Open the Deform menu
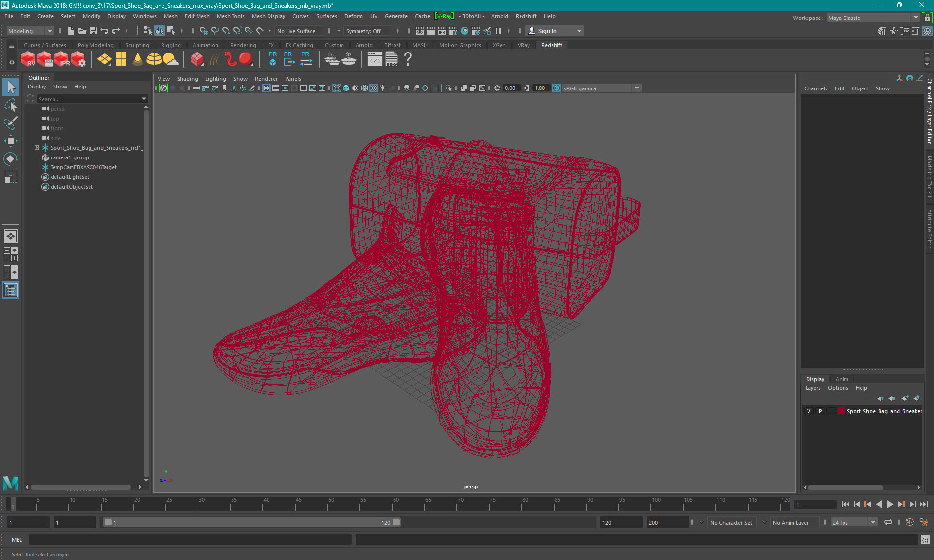The height and width of the screenshot is (560, 934). pos(353,16)
